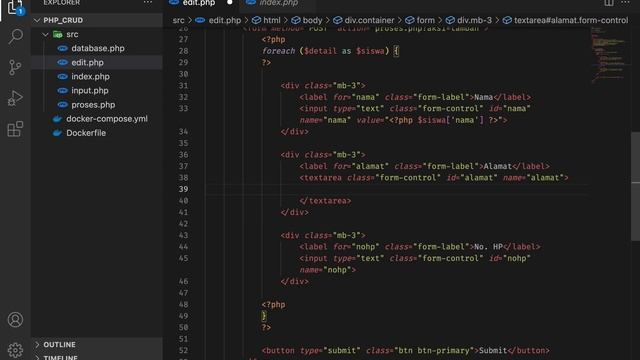Switch to the edit.php tab
Image resolution: width=640 pixels, height=360 pixels.
point(199,3)
